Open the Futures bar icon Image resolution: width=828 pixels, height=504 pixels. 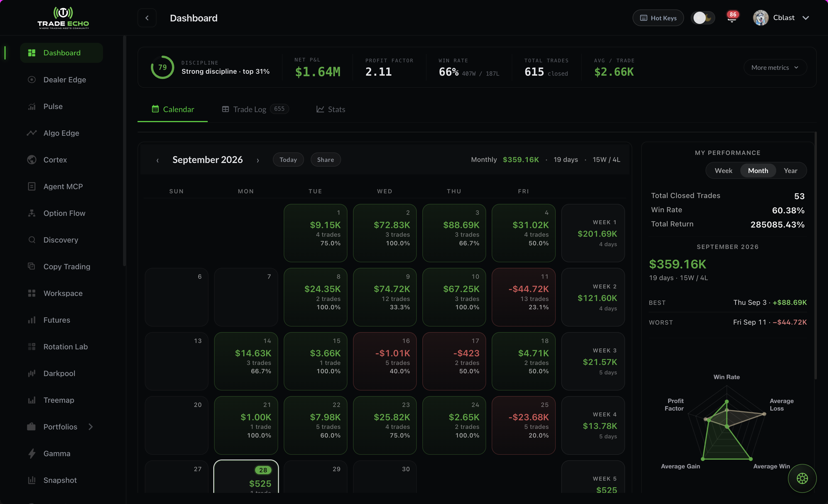[31, 320]
